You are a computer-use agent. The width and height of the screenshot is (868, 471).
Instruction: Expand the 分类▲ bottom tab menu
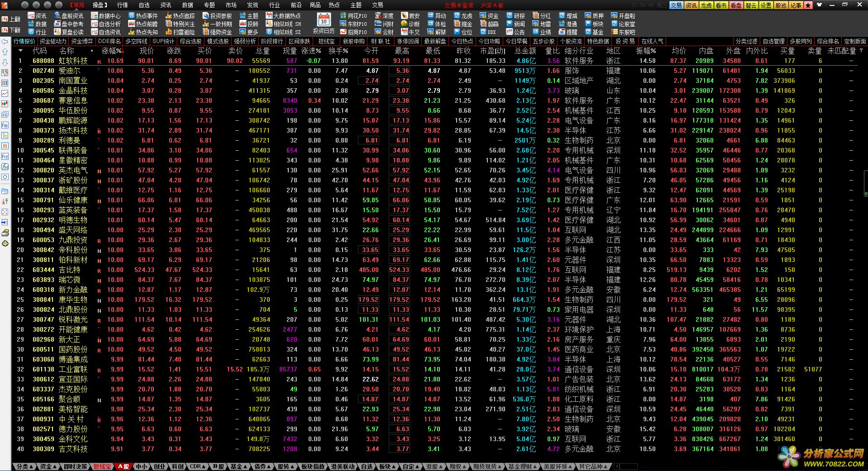coord(24,466)
